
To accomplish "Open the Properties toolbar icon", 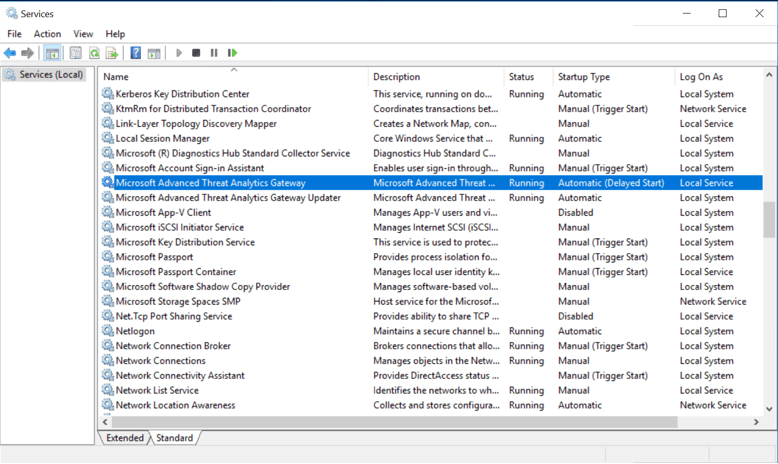I will [75, 53].
